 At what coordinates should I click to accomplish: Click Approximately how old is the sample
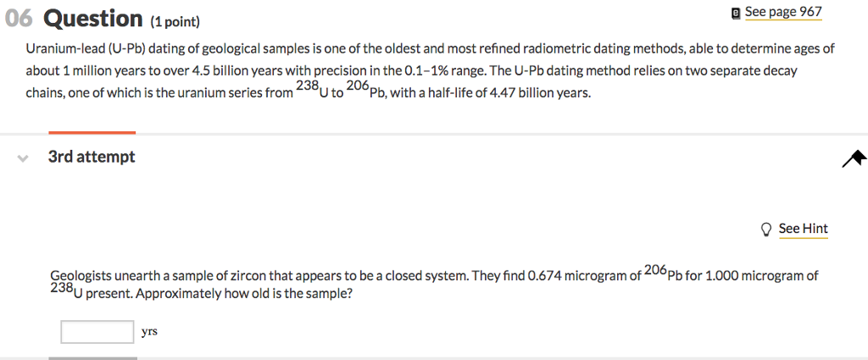tap(243, 294)
